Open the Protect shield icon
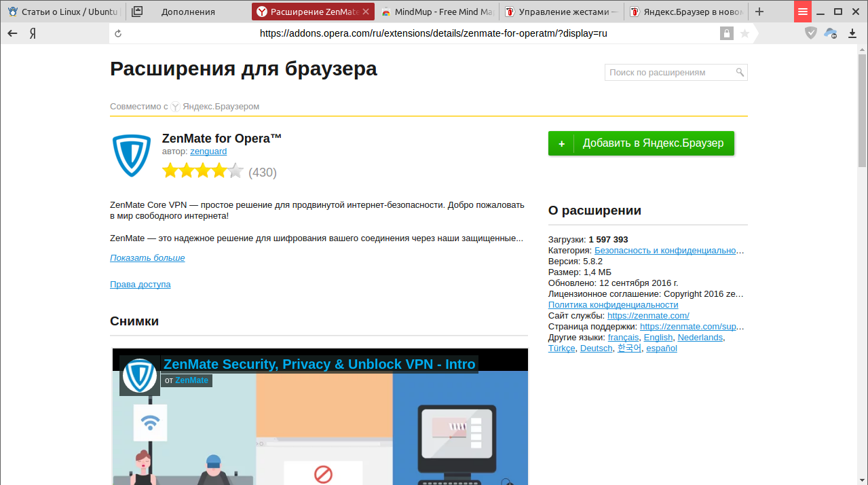Viewport: 868px width, 485px height. coord(811,33)
